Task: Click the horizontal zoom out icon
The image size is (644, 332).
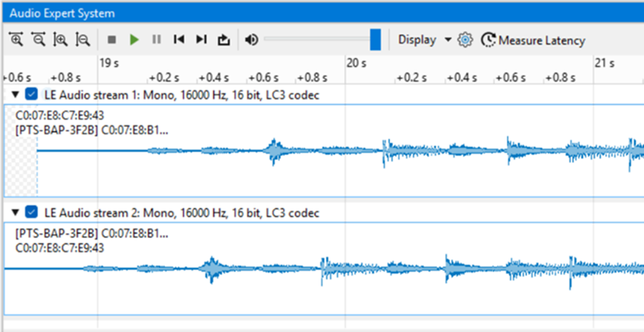Action: (39, 40)
